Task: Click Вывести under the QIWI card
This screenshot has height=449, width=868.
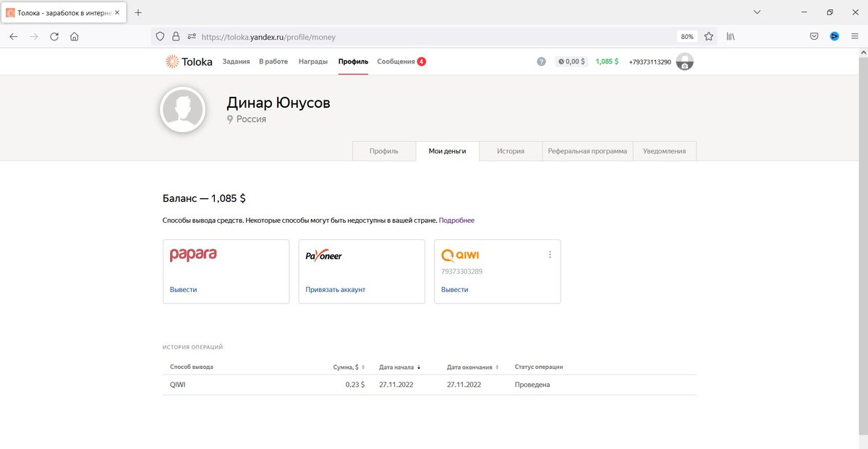Action: pyautogui.click(x=454, y=289)
